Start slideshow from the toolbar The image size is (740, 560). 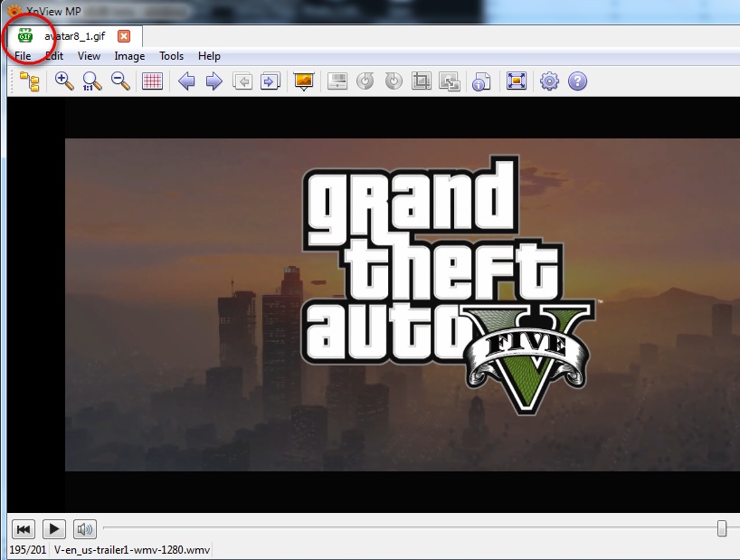304,81
